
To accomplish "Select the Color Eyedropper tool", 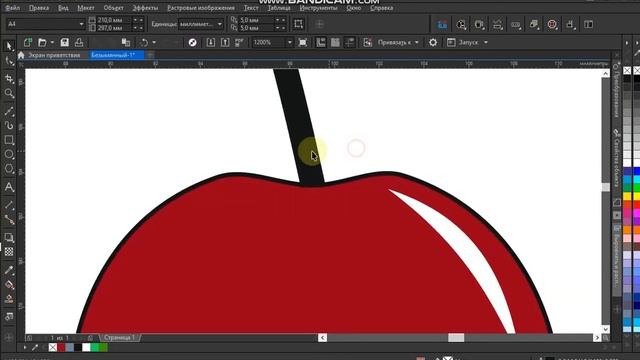I will coord(9,270).
